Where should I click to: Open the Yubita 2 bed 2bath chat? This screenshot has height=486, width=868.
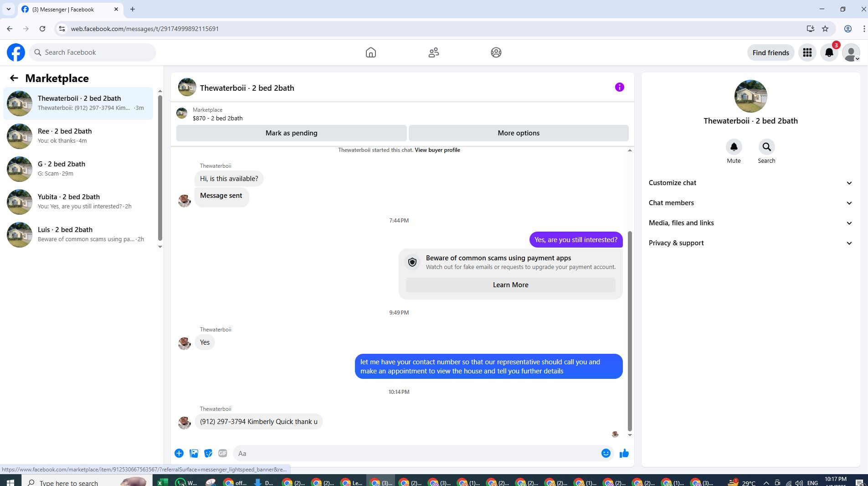[78, 202]
